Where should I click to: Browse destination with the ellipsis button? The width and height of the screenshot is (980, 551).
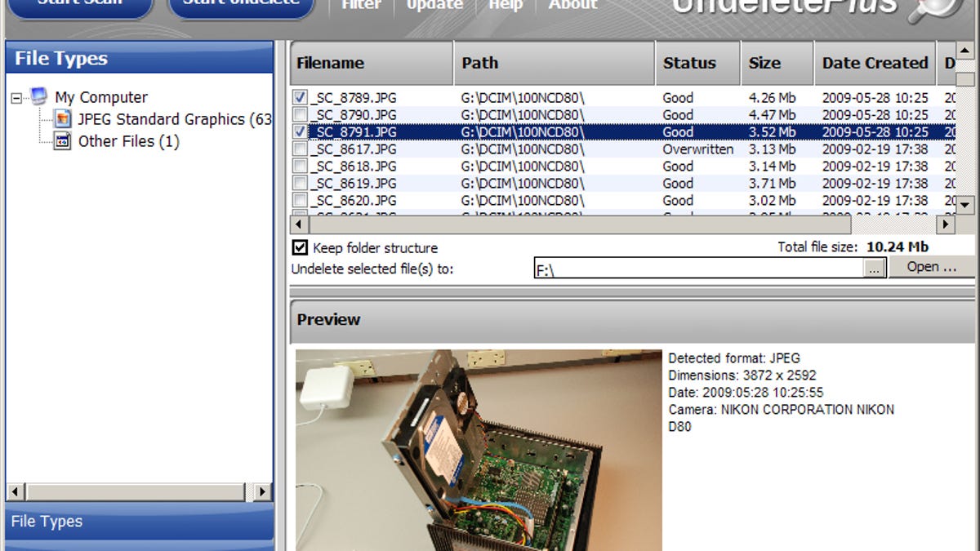(x=875, y=268)
